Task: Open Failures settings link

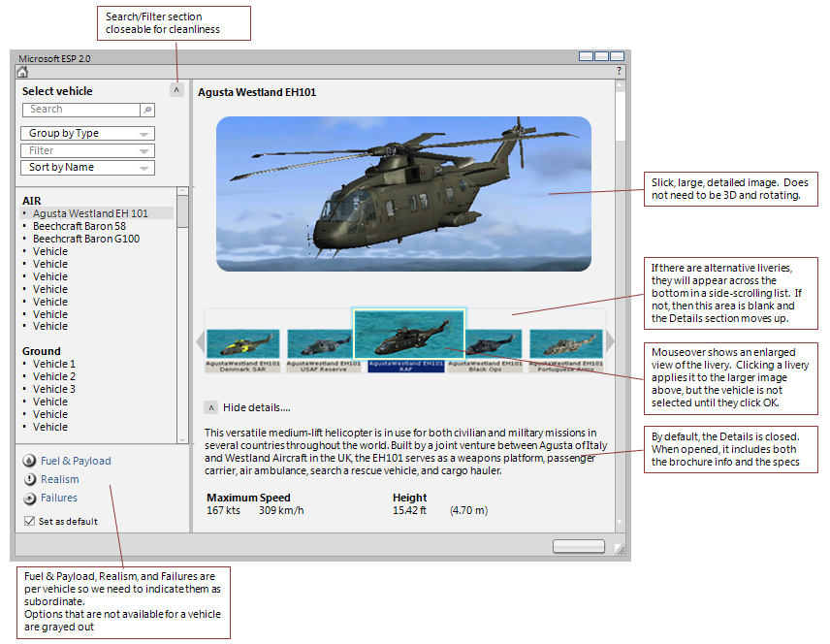Action: 59,498
